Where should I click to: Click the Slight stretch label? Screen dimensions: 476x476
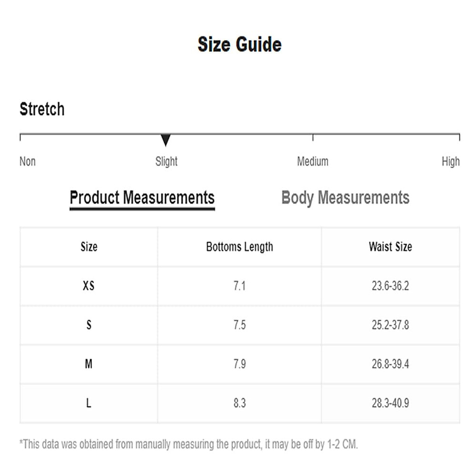166,161
